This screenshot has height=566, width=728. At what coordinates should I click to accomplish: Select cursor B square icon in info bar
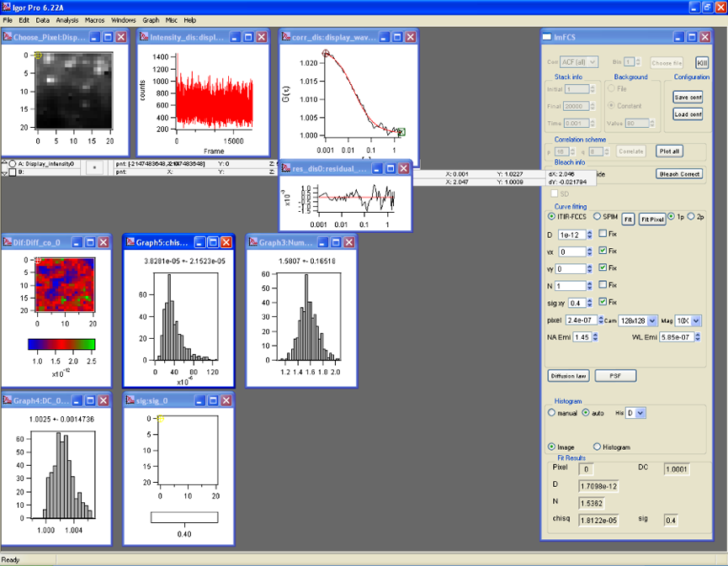click(13, 172)
